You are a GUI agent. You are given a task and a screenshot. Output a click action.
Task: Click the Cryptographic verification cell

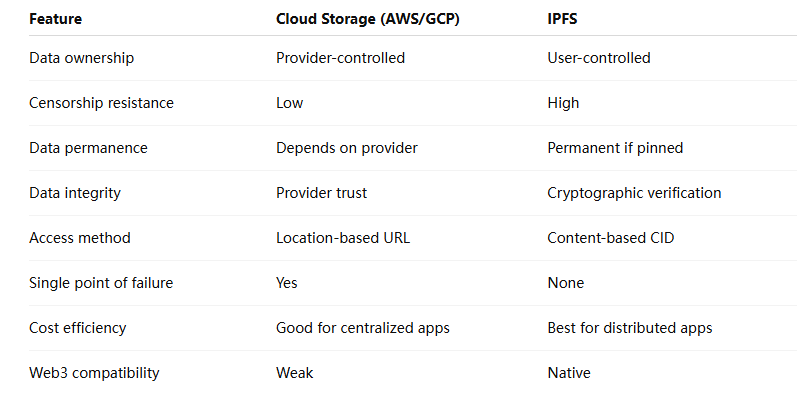tap(634, 193)
